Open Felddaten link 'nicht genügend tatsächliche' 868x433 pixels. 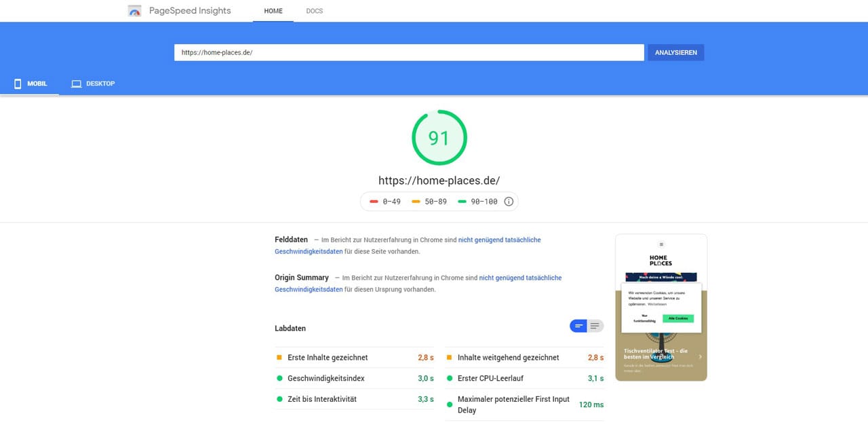[x=500, y=240]
